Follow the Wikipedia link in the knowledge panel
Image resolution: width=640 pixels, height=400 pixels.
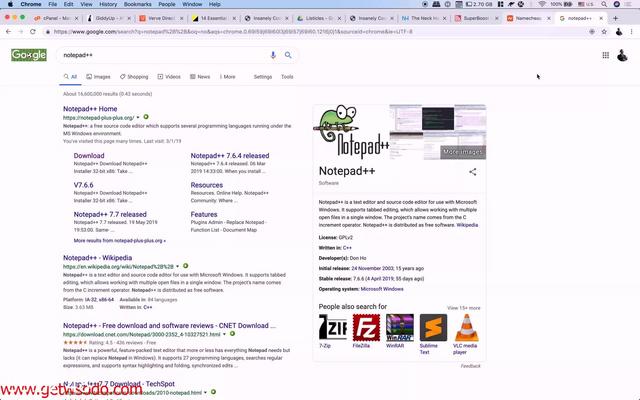[467, 225]
